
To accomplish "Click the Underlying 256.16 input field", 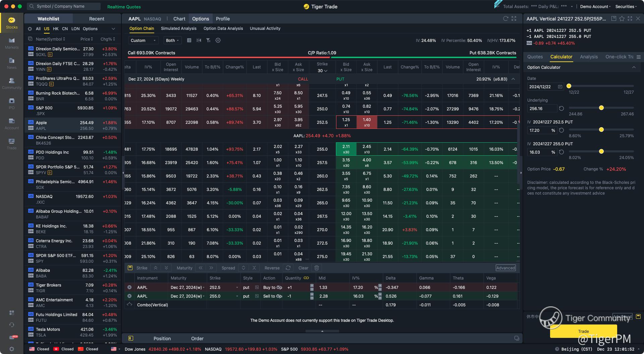I will click(542, 108).
